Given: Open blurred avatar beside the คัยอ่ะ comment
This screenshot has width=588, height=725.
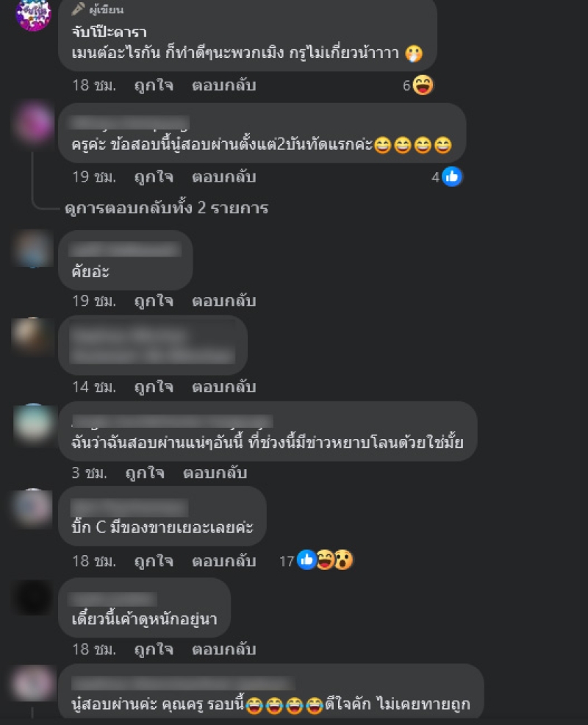Looking at the screenshot, I should coord(32,249).
